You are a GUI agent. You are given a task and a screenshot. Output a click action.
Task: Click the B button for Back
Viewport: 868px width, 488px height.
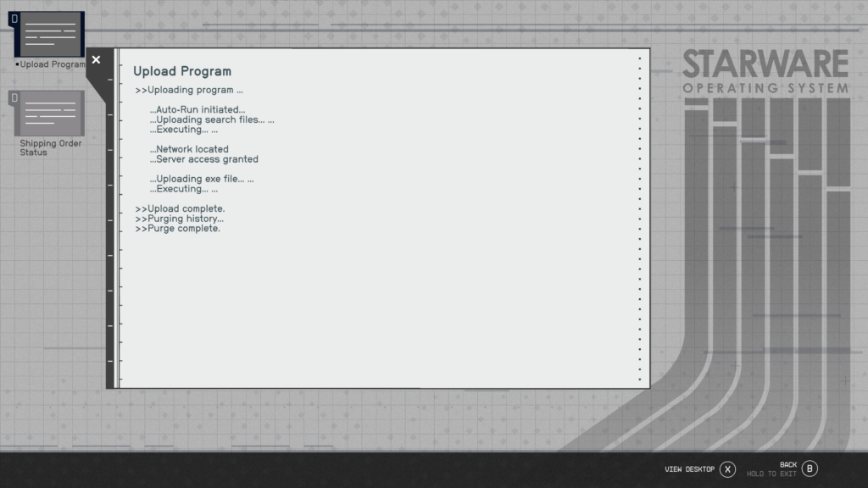(810, 469)
